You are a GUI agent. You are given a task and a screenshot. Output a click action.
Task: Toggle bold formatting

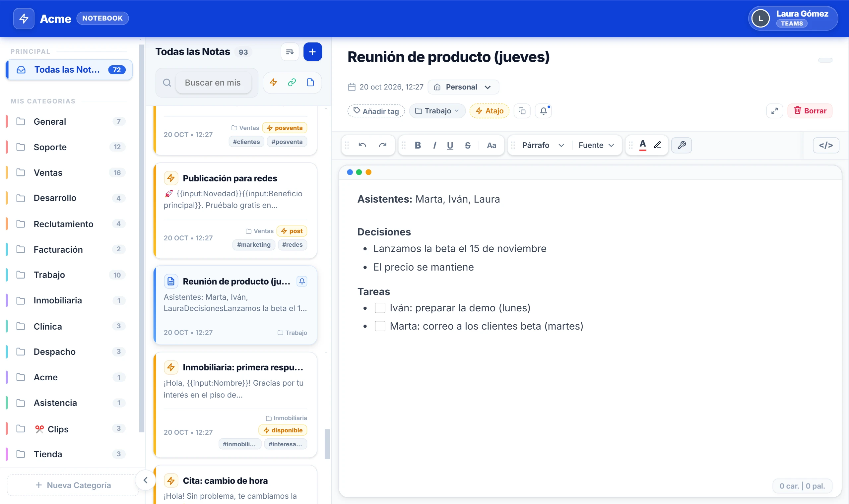click(x=418, y=145)
